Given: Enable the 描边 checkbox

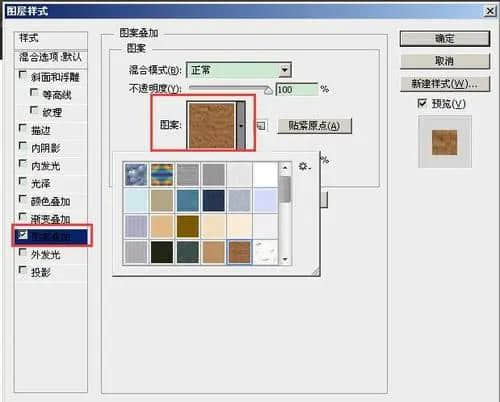Looking at the screenshot, I should (23, 128).
